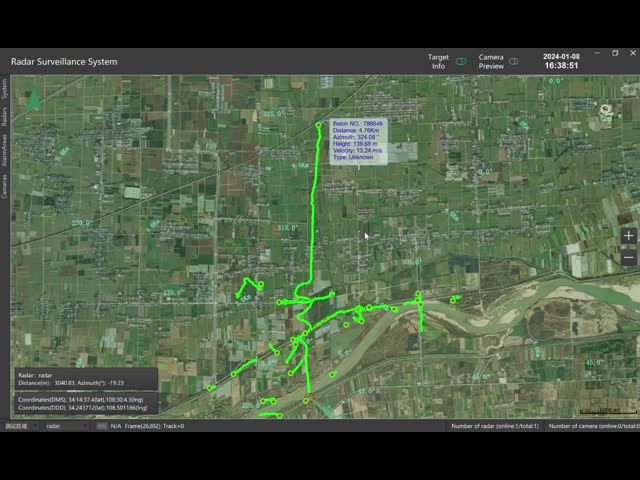Click the Camera Preview label

491,62
